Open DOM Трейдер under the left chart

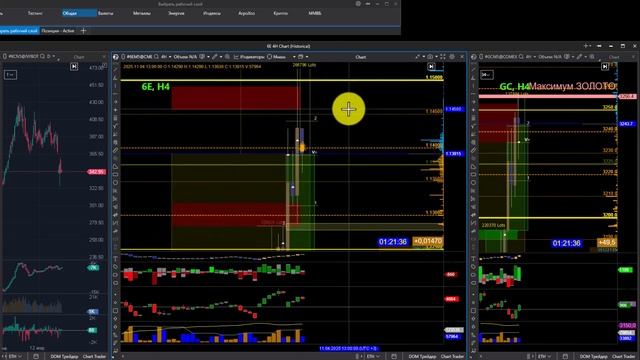click(x=64, y=356)
